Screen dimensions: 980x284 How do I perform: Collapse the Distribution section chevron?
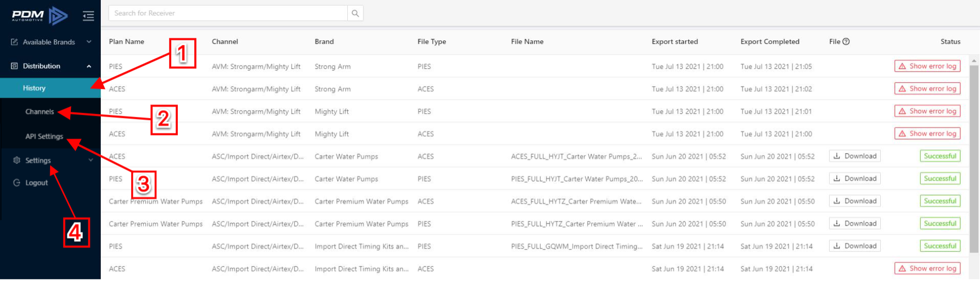(x=89, y=66)
